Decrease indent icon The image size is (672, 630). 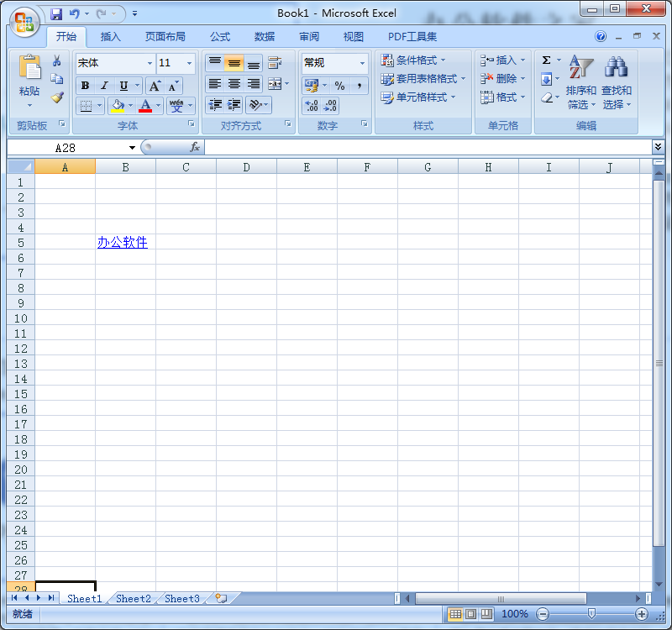[215, 105]
